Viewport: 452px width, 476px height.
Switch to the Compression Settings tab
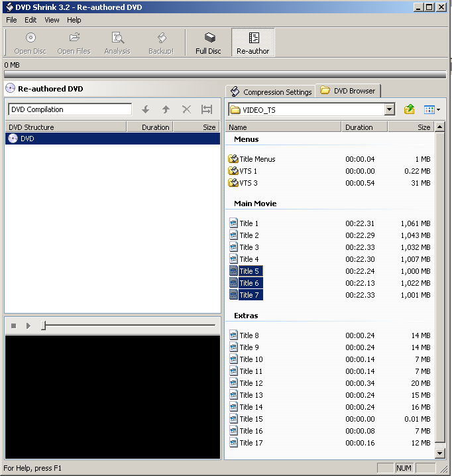[271, 91]
